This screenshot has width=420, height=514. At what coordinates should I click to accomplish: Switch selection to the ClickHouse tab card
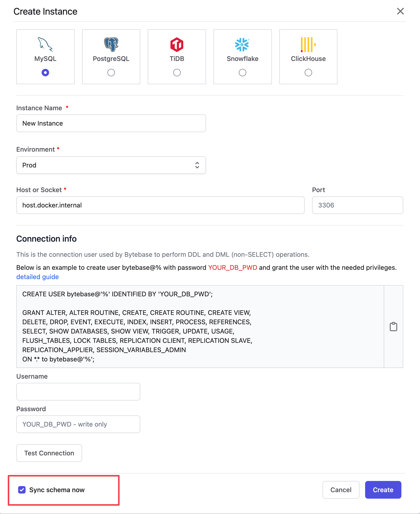308,56
